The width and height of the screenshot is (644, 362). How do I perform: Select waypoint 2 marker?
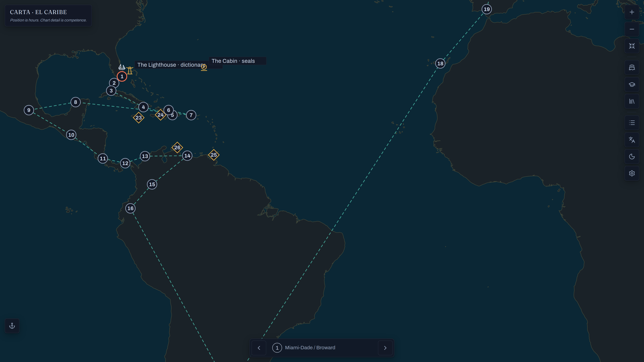pos(114,83)
